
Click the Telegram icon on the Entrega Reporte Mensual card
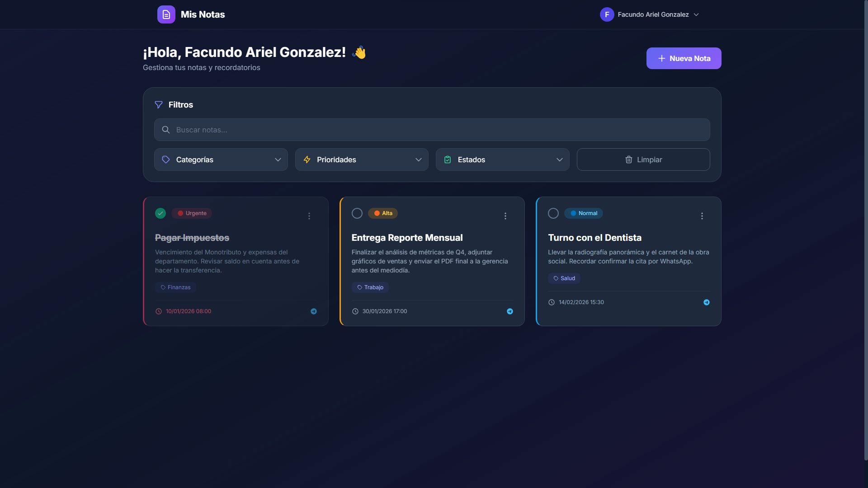(x=510, y=311)
